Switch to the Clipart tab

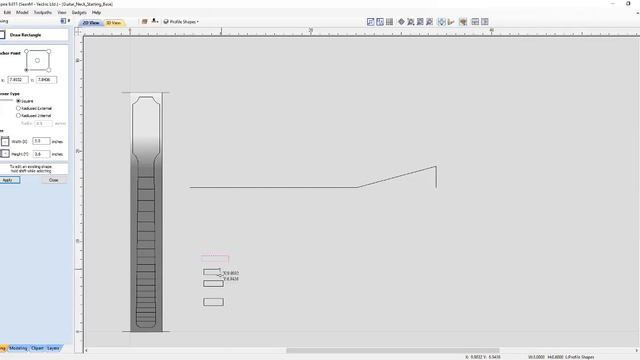[37, 348]
